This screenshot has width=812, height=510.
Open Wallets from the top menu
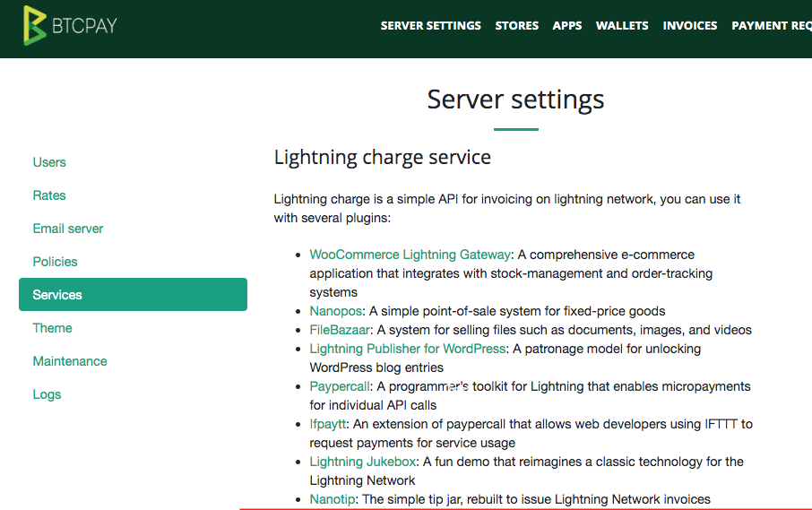pos(622,26)
